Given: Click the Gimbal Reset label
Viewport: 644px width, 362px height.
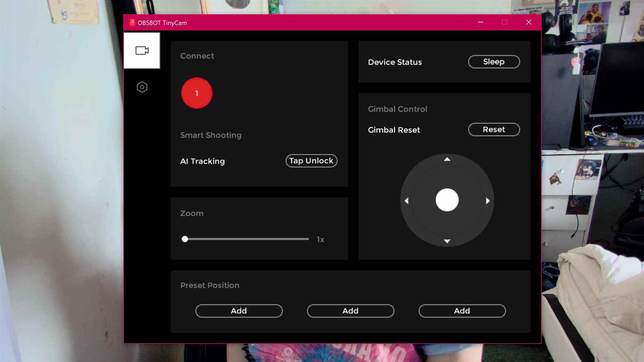Looking at the screenshot, I should (394, 130).
